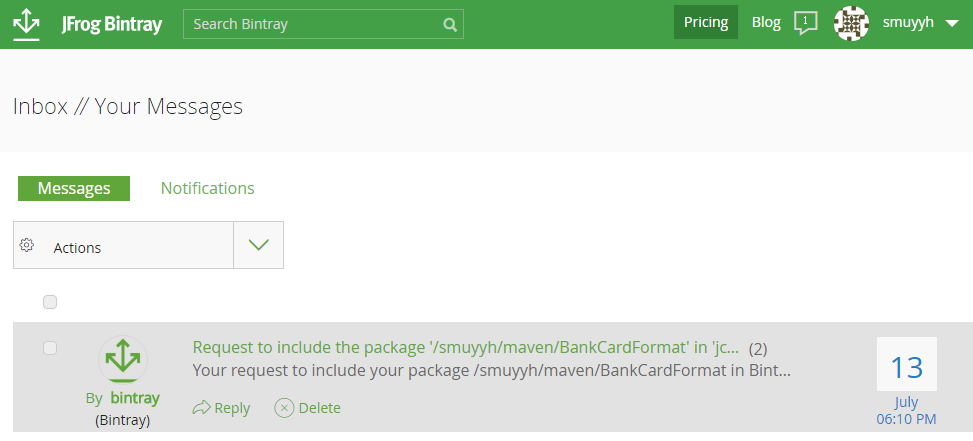Open the Pricing page
The image size is (973, 441).
[x=706, y=23]
